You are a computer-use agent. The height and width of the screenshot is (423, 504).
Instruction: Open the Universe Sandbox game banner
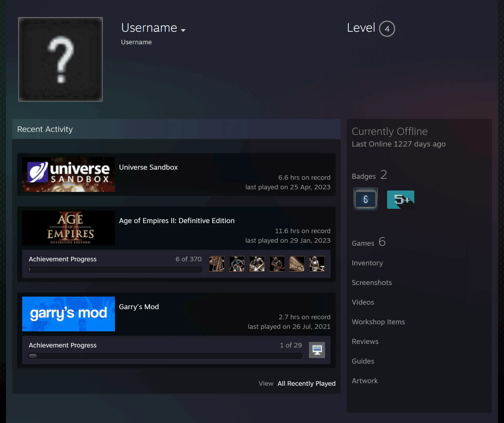click(69, 174)
